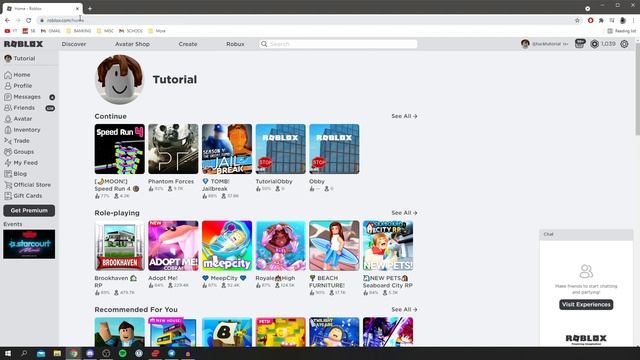See All in Recommended For You
640x360 pixels.
coord(404,310)
